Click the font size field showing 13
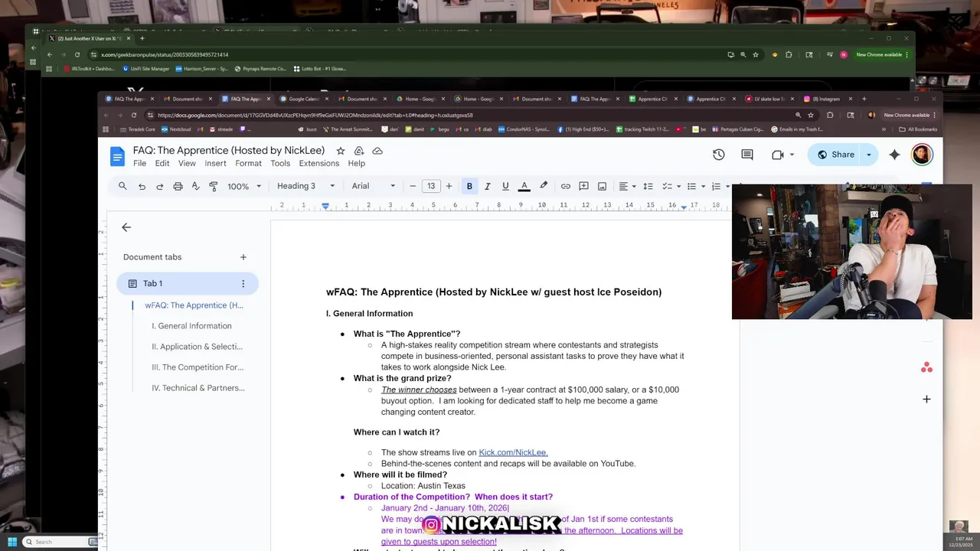Screen dimensions: 980x551 click(x=431, y=186)
